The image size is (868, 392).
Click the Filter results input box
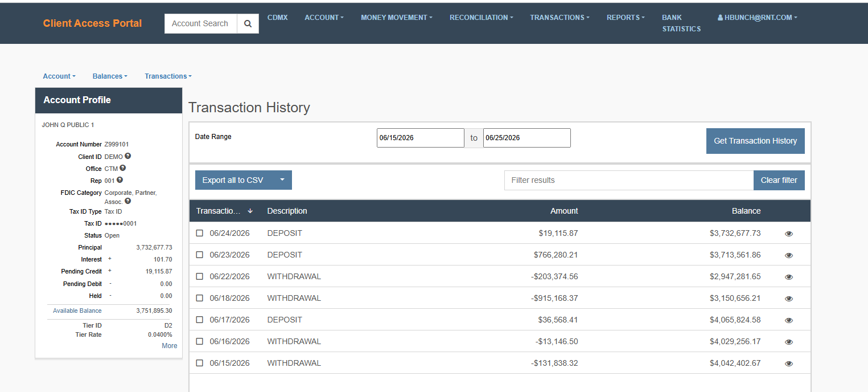[629, 180]
